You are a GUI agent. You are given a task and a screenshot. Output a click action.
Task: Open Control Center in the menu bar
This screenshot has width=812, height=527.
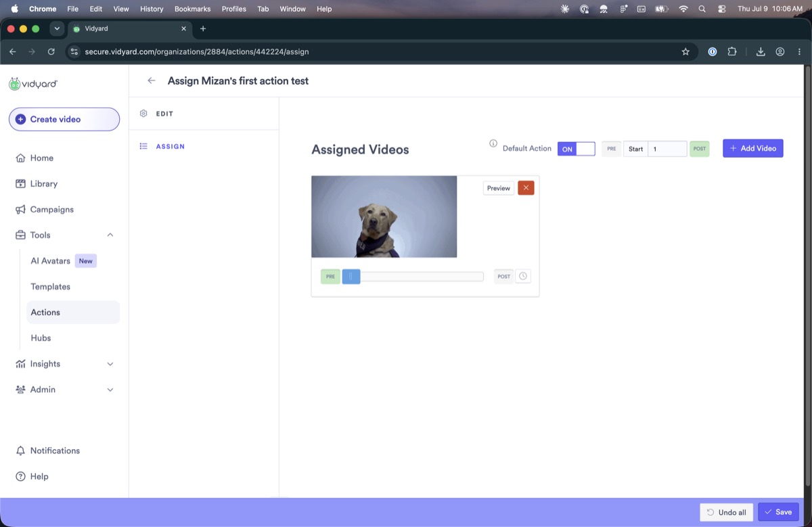721,9
